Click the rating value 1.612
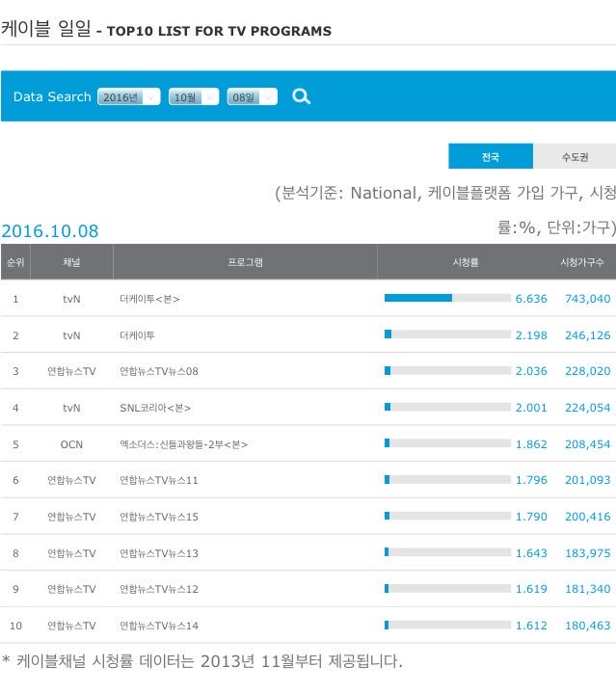 [531, 626]
